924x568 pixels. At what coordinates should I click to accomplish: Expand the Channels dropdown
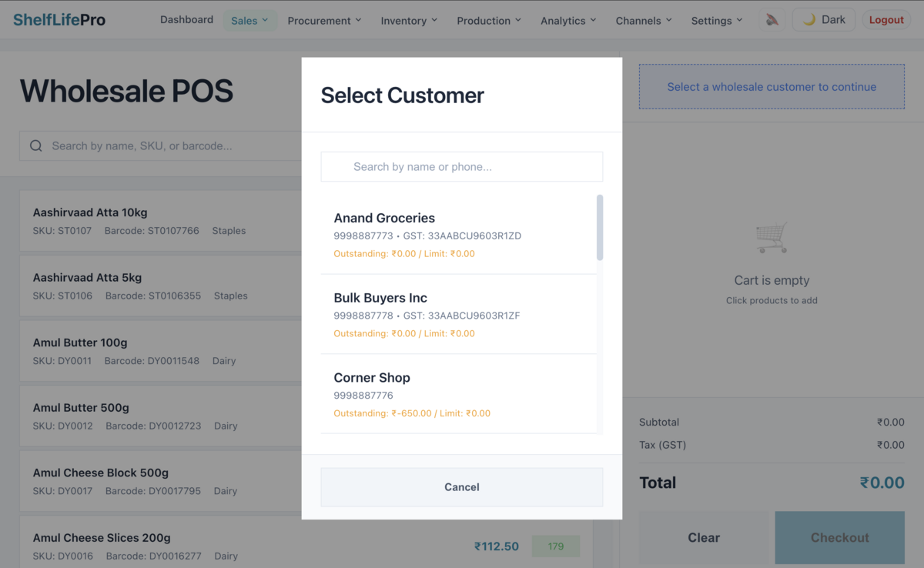(x=644, y=20)
